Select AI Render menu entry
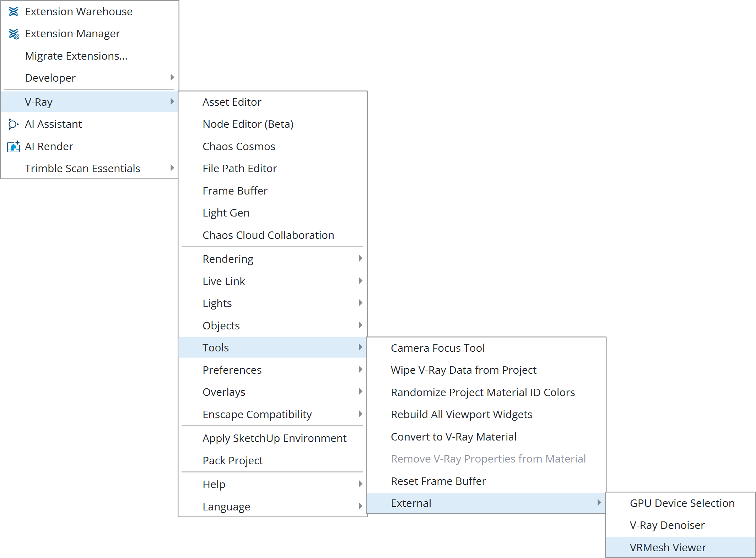The image size is (756, 558). pyautogui.click(x=90, y=146)
